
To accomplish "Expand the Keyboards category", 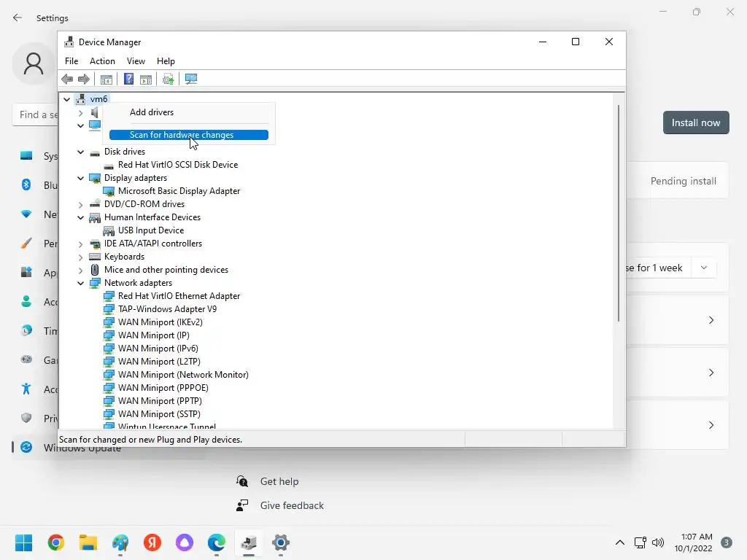I will pos(80,257).
